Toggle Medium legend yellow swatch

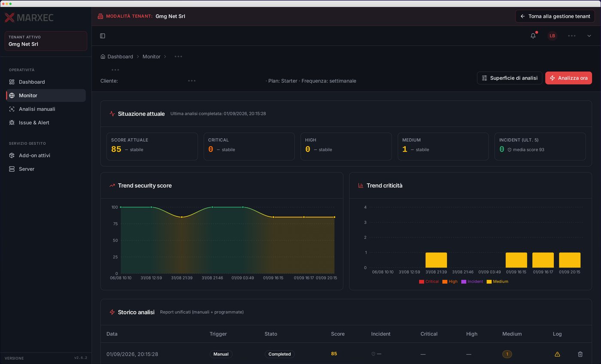489,282
